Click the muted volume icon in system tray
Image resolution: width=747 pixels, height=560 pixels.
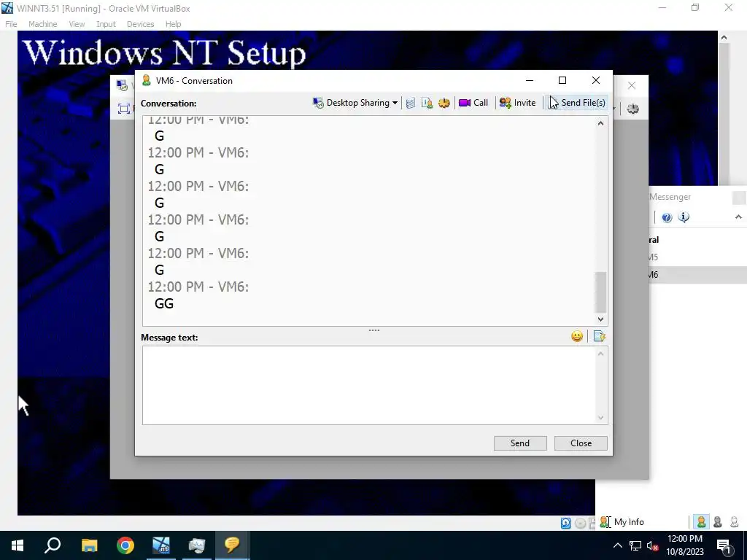pos(652,545)
